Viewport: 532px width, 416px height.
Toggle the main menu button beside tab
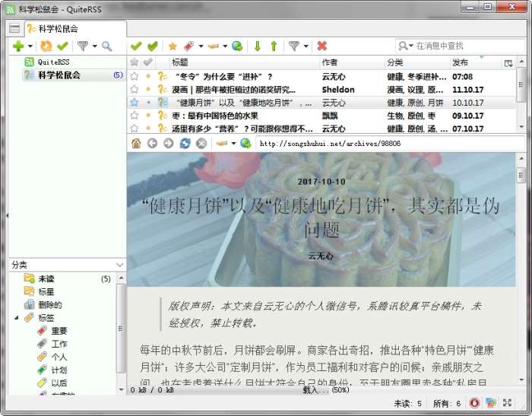click(14, 28)
